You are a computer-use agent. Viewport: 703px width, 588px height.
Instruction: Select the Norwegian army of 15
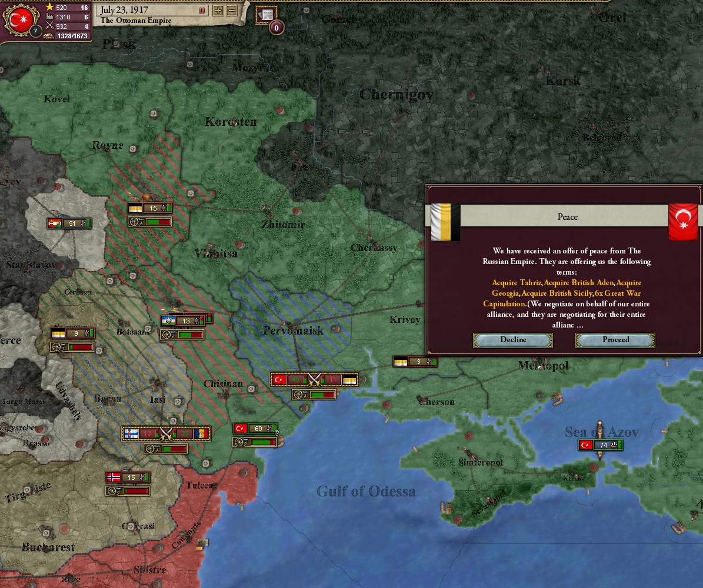tap(128, 477)
